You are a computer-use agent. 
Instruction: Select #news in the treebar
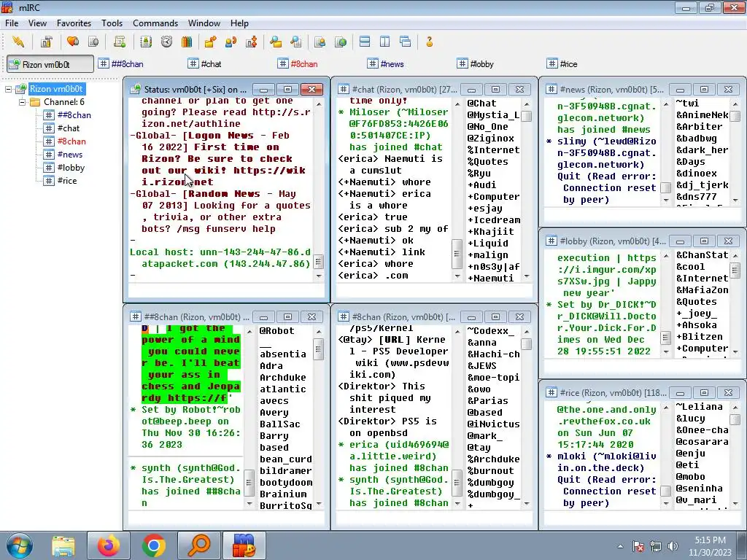[69, 155]
